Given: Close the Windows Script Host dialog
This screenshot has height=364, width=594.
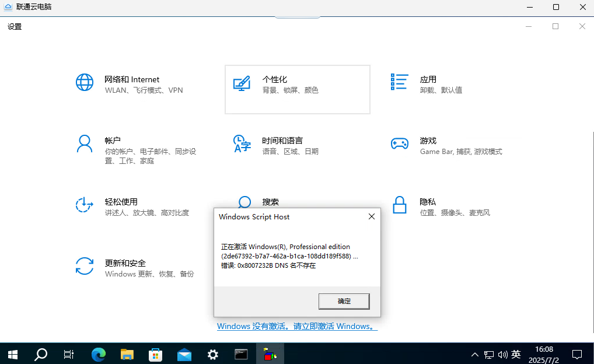Looking at the screenshot, I should point(372,216).
